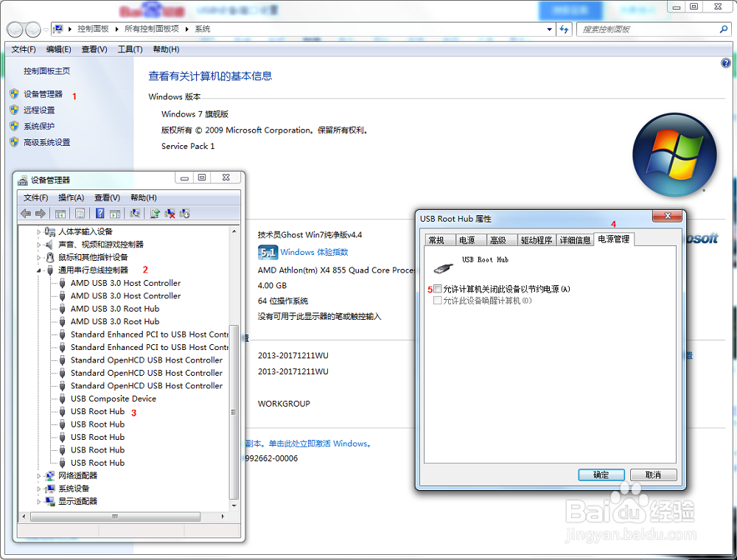The width and height of the screenshot is (737, 560).
Task: Click 确定 button in USB Root Hub dialog
Action: [x=601, y=475]
